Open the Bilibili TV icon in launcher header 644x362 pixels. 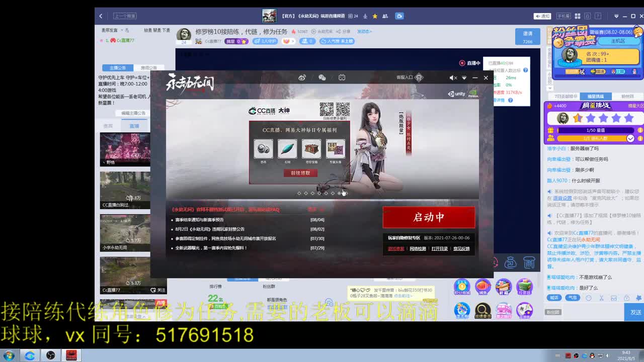point(342,77)
